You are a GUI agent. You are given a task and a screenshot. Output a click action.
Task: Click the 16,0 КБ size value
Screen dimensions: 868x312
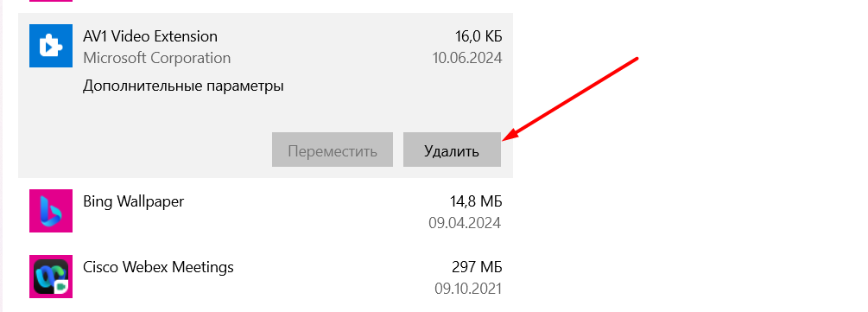pyautogui.click(x=478, y=36)
